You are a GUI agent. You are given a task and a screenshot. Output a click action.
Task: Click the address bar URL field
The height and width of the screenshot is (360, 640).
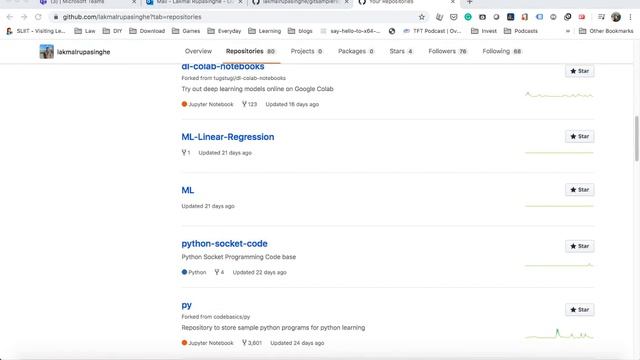239,17
